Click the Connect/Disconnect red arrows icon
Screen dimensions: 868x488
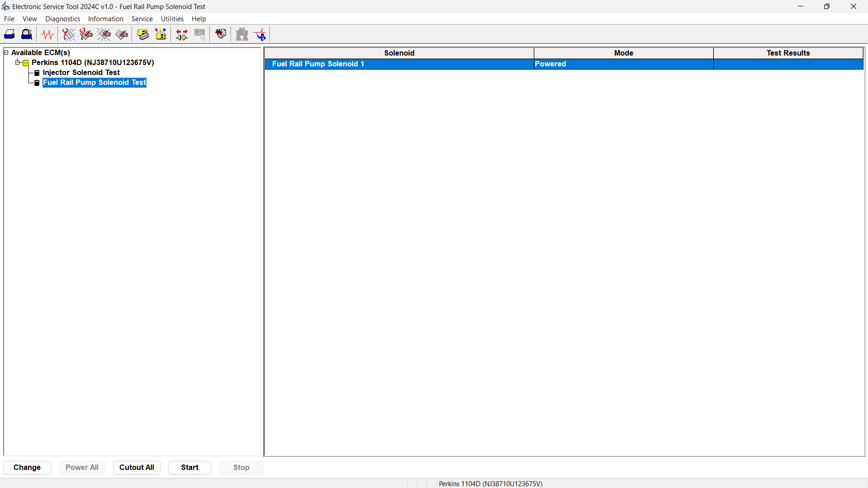(182, 34)
